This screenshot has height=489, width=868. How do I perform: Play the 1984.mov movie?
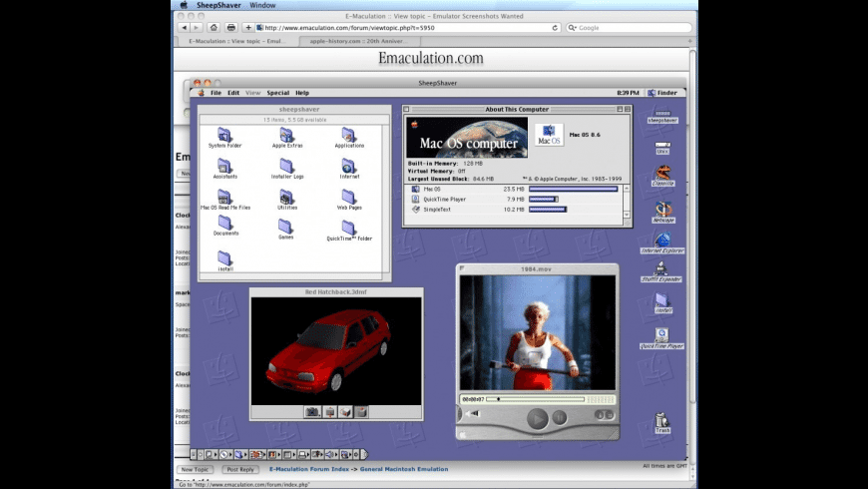click(x=537, y=418)
